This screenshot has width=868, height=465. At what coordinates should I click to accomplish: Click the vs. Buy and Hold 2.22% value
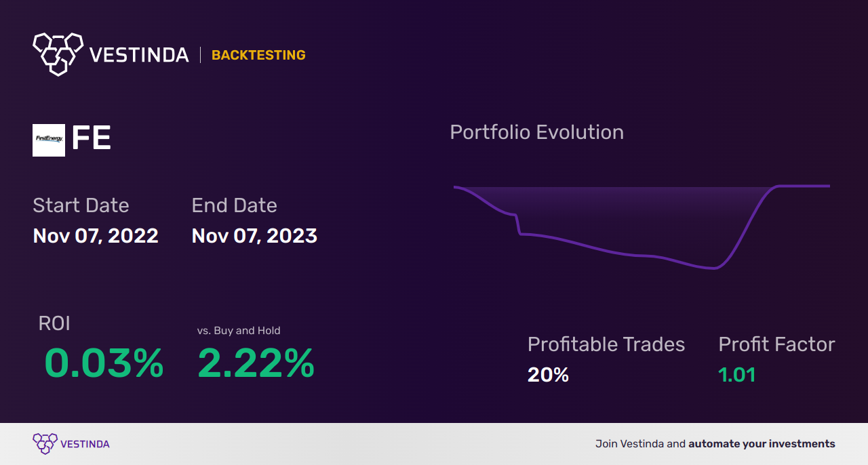256,363
